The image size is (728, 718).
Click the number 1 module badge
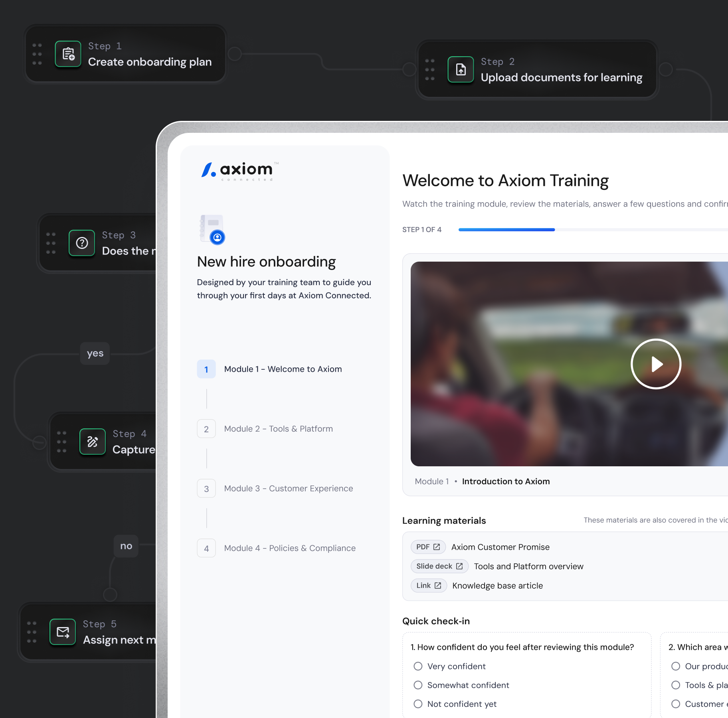tap(206, 369)
